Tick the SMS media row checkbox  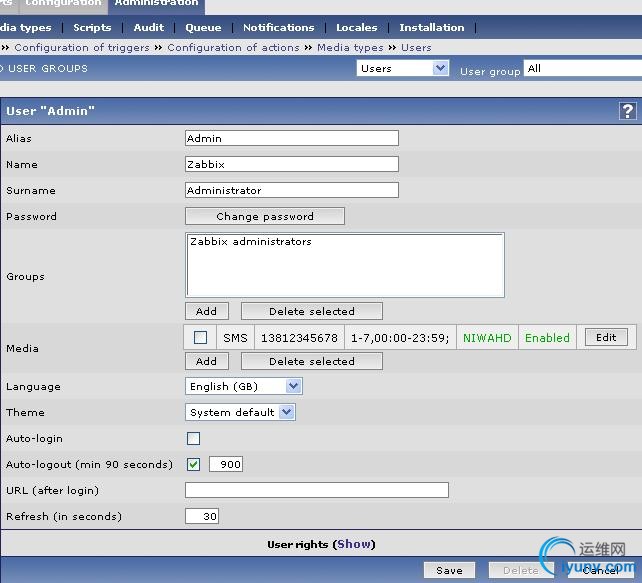pyautogui.click(x=200, y=337)
